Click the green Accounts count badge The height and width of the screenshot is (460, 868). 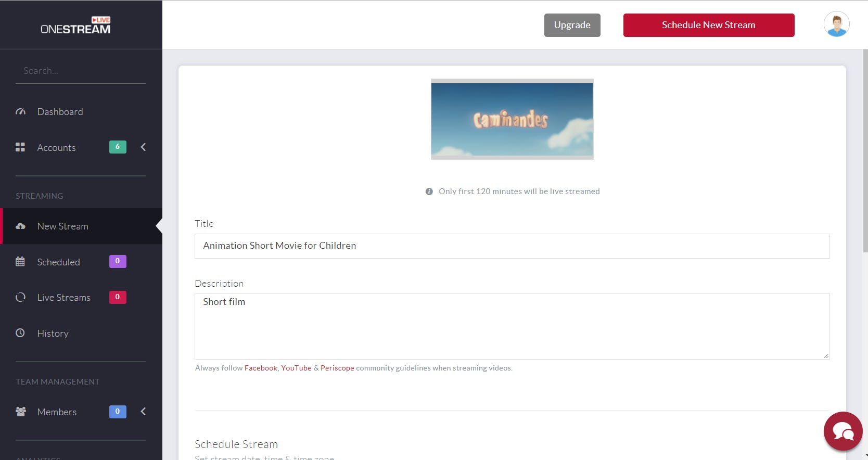[118, 147]
